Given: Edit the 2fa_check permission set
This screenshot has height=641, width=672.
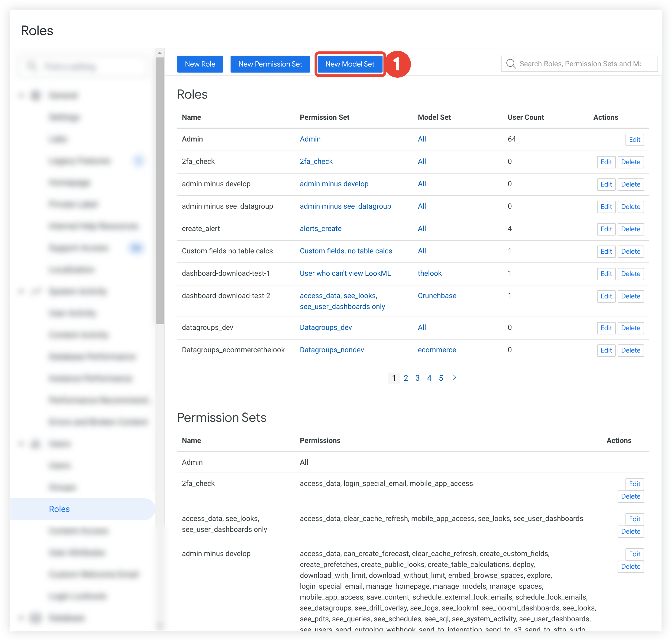Looking at the screenshot, I should click(634, 484).
